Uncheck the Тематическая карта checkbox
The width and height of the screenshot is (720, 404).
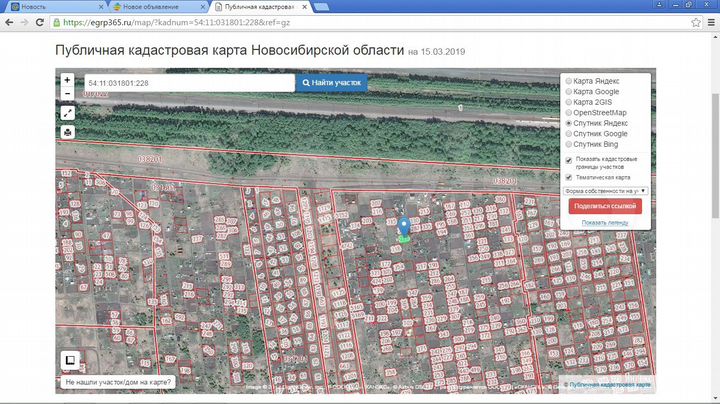pyautogui.click(x=569, y=177)
